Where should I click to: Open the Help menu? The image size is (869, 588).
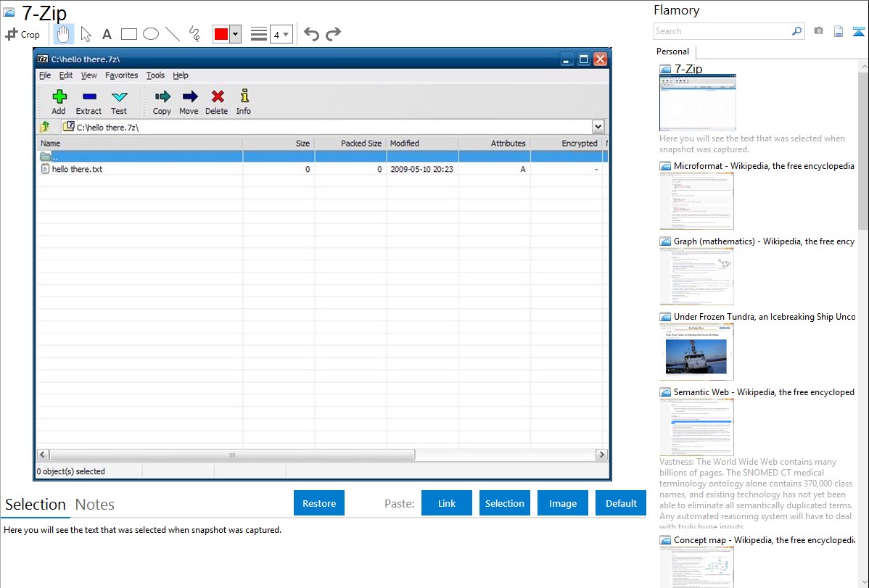(x=181, y=75)
